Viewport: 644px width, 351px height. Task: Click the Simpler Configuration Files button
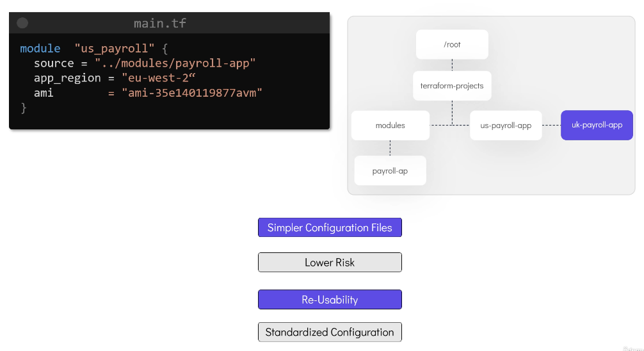click(330, 227)
